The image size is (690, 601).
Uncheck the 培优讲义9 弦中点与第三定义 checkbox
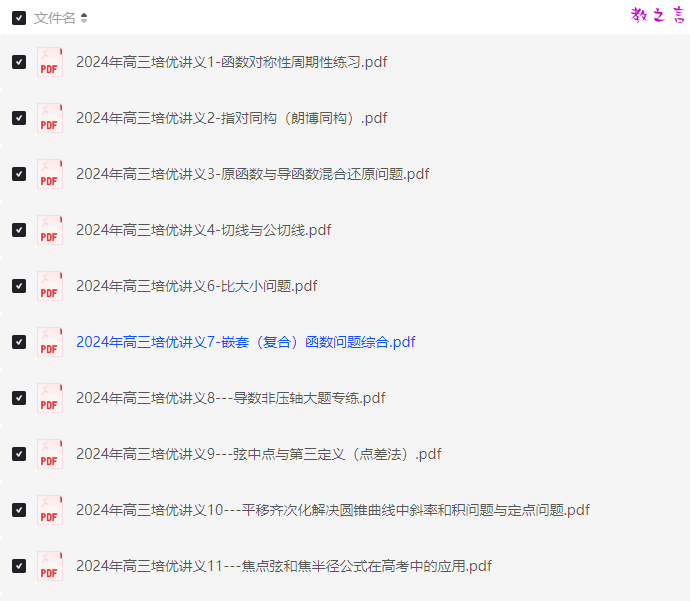pos(18,454)
